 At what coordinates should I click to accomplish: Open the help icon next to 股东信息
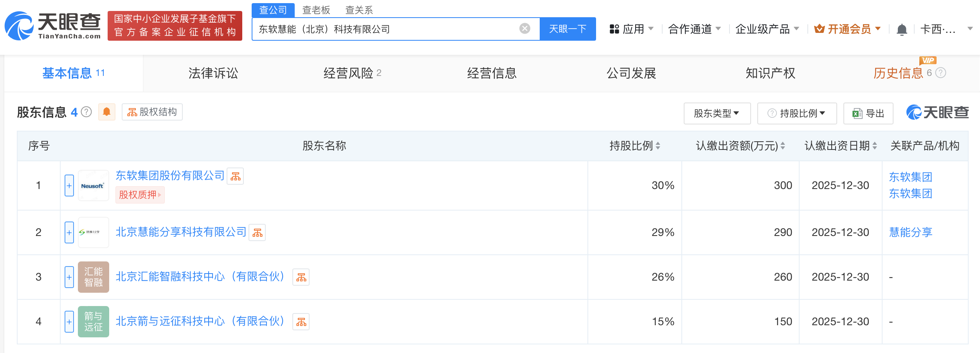[86, 112]
